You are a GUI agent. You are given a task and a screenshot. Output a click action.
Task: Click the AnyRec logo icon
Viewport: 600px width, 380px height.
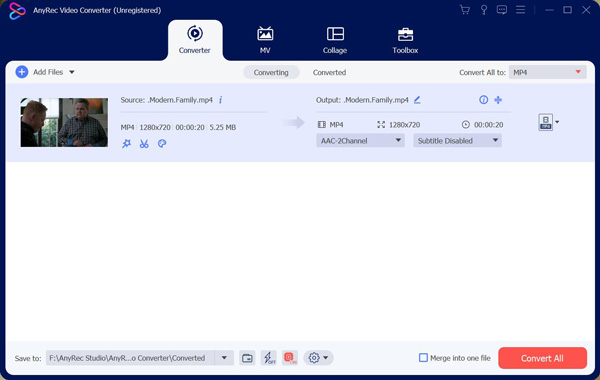17,11
